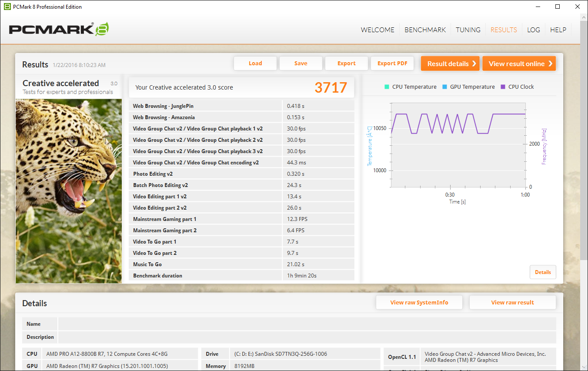The image size is (588, 371).
Task: Toggle the GPU Temperature legend swatch
Action: pyautogui.click(x=444, y=87)
